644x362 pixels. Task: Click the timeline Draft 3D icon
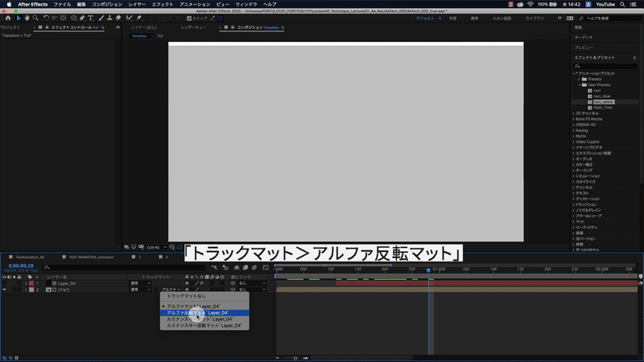225,268
